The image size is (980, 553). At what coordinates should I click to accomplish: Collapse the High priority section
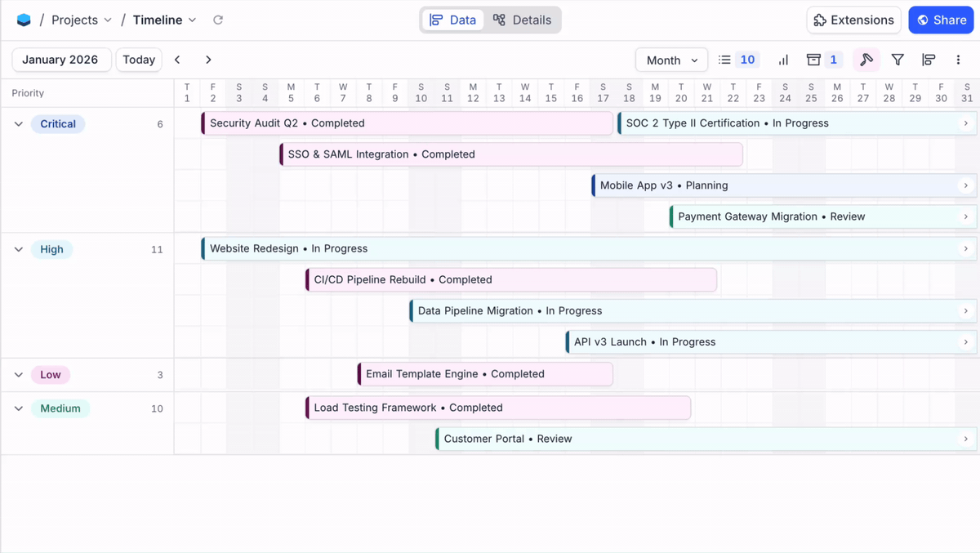tap(18, 249)
